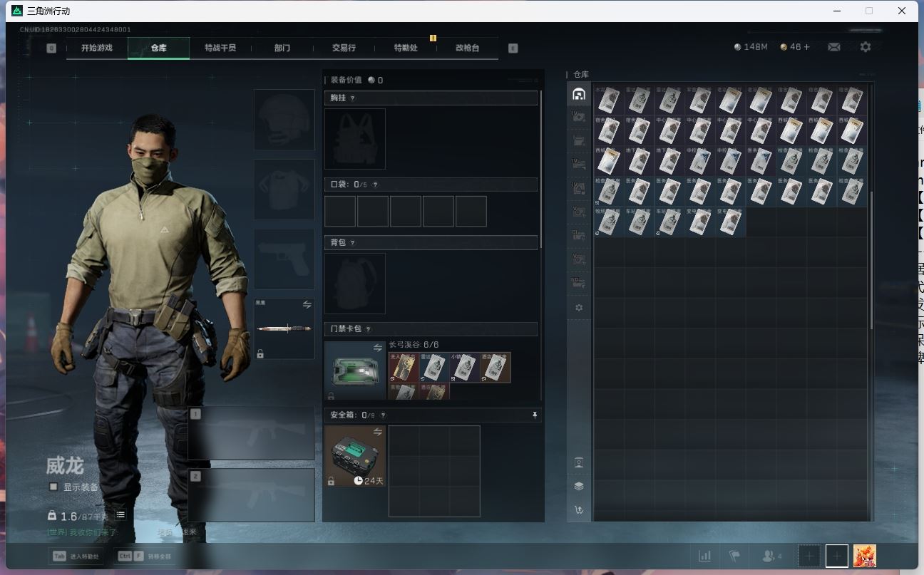Open the bar chart statistics icon

click(x=704, y=556)
